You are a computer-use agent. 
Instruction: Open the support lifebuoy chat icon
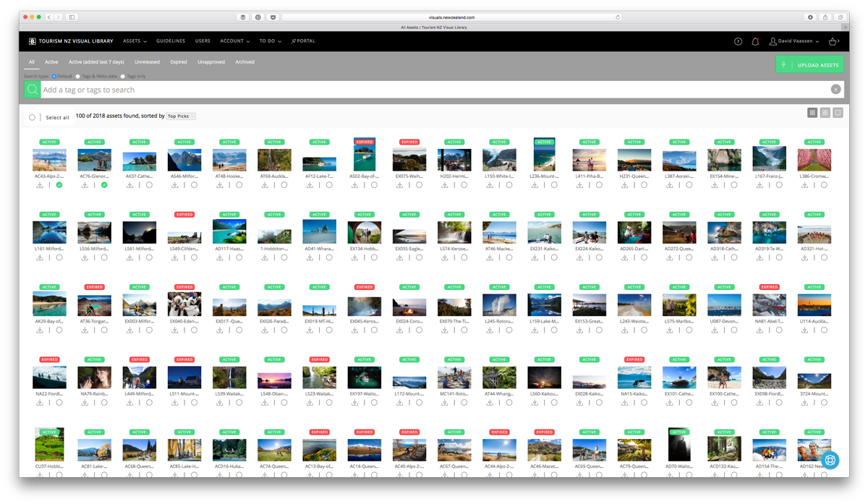829,459
